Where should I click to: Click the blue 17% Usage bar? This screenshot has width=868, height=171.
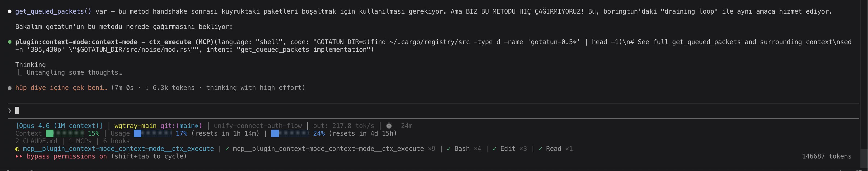coord(152,133)
